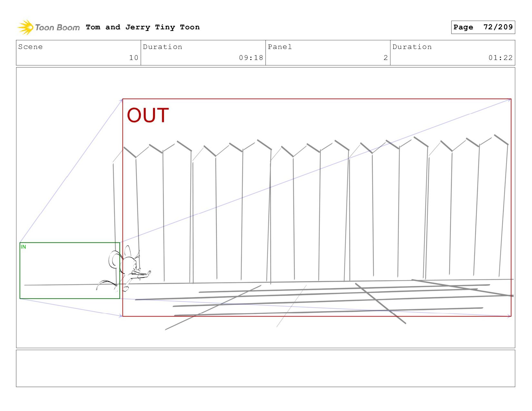Viewport: 532px width, 411px height.
Task: Click the empty notes box below the panel
Action: (265, 368)
